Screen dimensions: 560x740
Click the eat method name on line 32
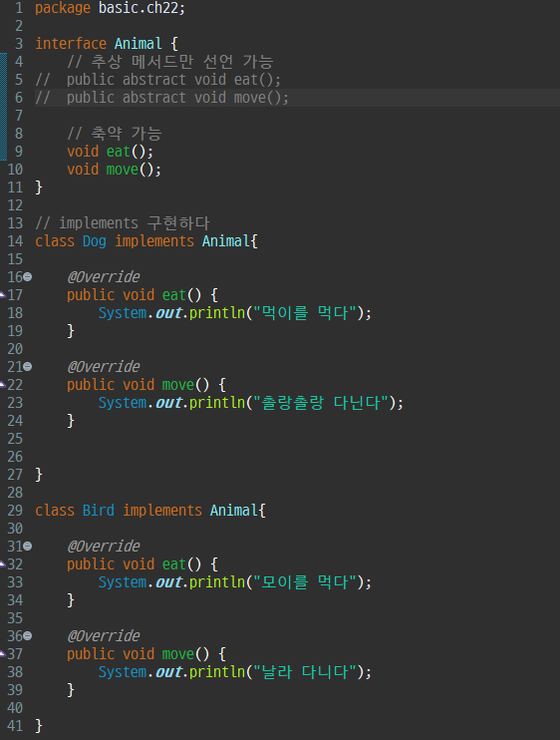pos(174,564)
